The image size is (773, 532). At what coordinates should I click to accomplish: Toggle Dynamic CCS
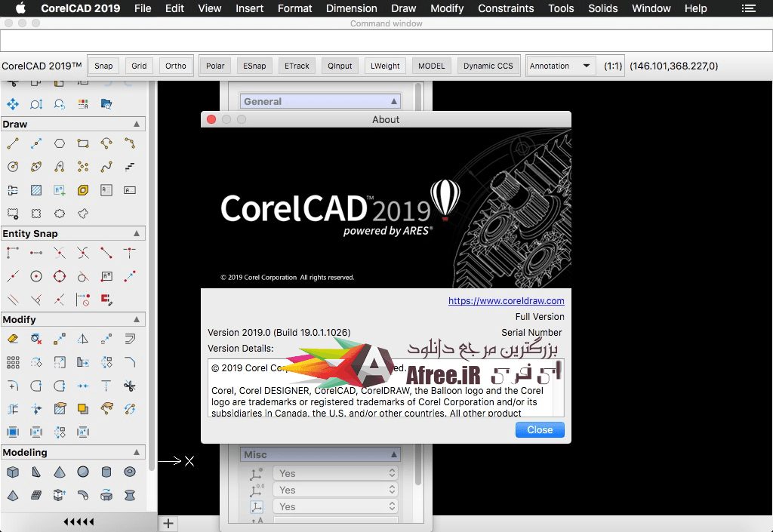point(488,66)
